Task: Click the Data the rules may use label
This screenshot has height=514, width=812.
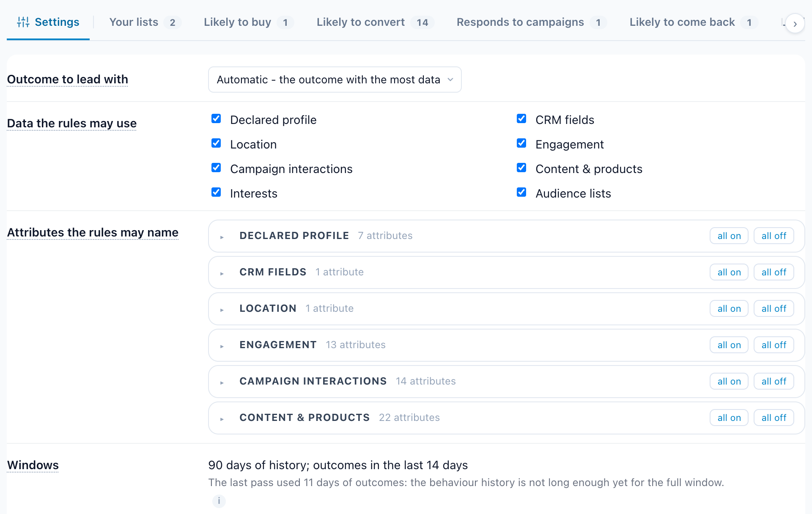Action: click(72, 123)
